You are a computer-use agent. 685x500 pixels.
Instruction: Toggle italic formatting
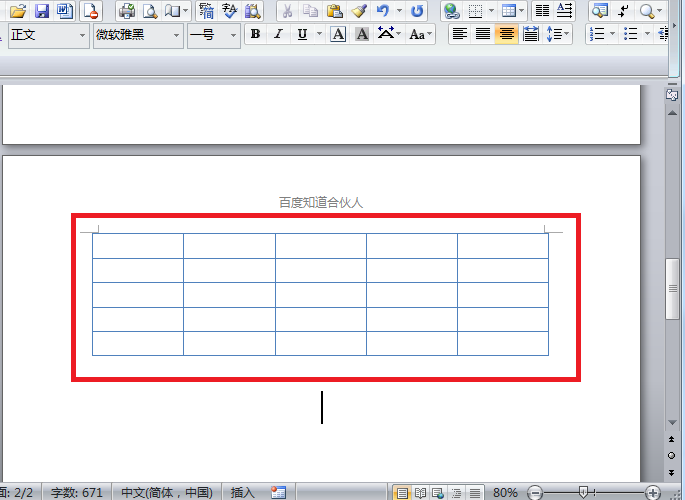278,34
